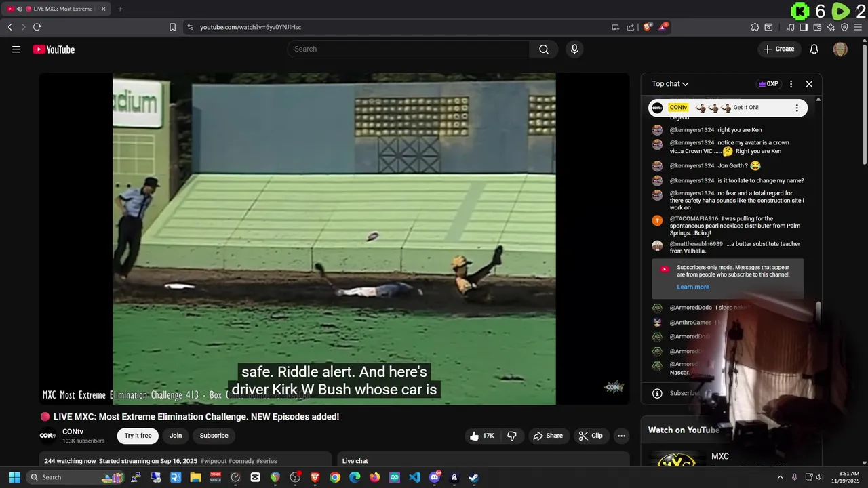Viewport: 868px width, 488px height.
Task: Open the account avatar menu
Action: (x=840, y=49)
